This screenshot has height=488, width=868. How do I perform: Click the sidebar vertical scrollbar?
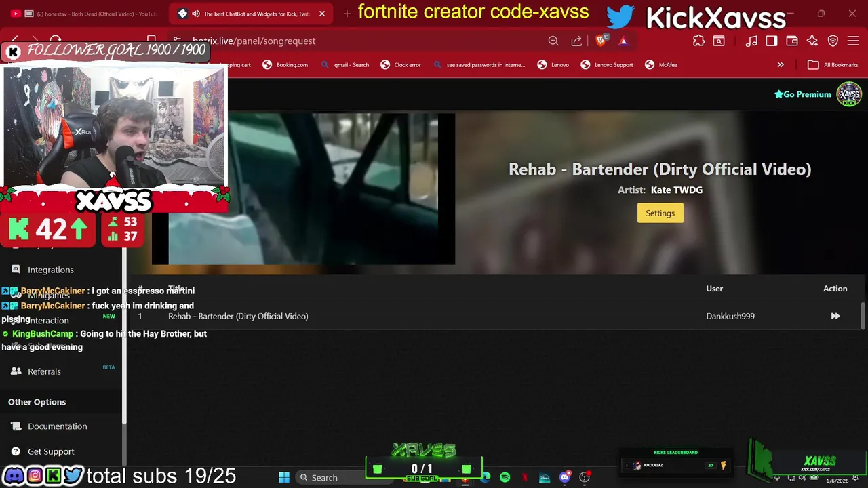[124, 335]
